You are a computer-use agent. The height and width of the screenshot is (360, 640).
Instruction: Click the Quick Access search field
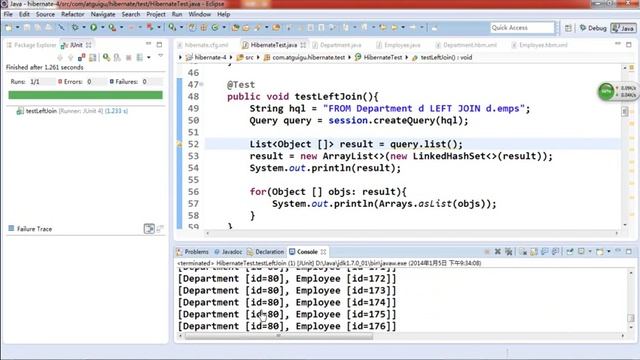(x=522, y=28)
